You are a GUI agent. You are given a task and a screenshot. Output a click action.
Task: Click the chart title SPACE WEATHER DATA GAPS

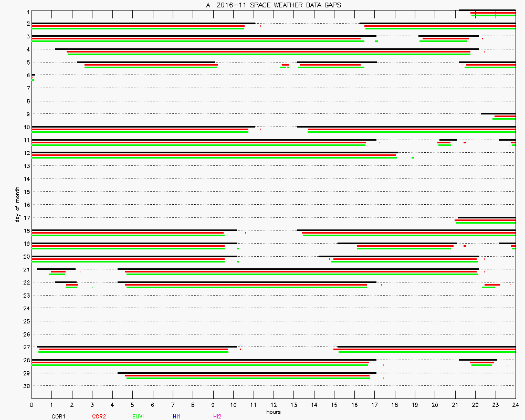coord(273,5)
